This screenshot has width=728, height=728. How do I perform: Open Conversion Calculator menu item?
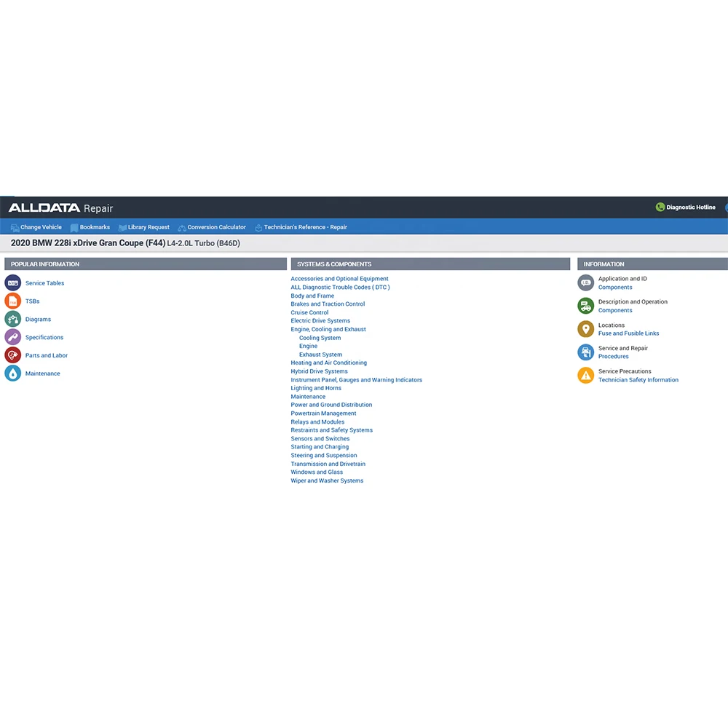216,227
